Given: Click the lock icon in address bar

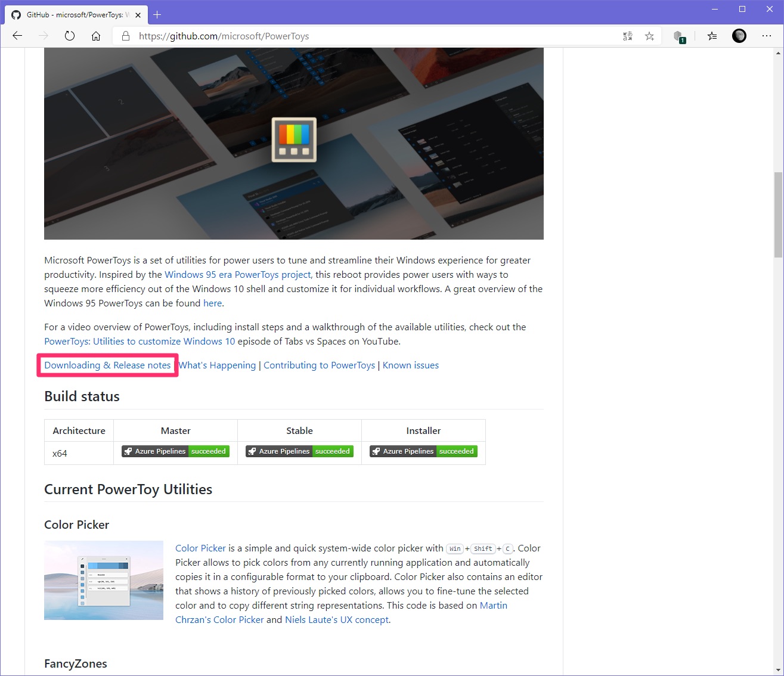Looking at the screenshot, I should pos(126,36).
